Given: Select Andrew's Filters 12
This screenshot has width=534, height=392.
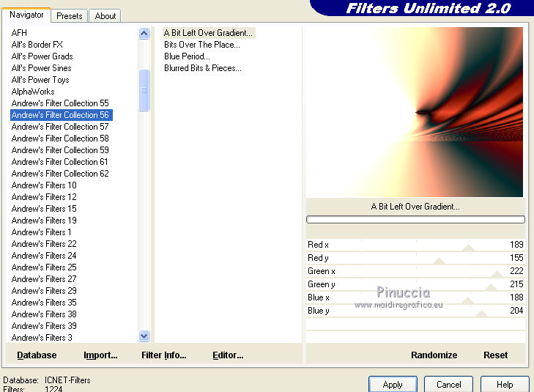Looking at the screenshot, I should pyautogui.click(x=44, y=197).
